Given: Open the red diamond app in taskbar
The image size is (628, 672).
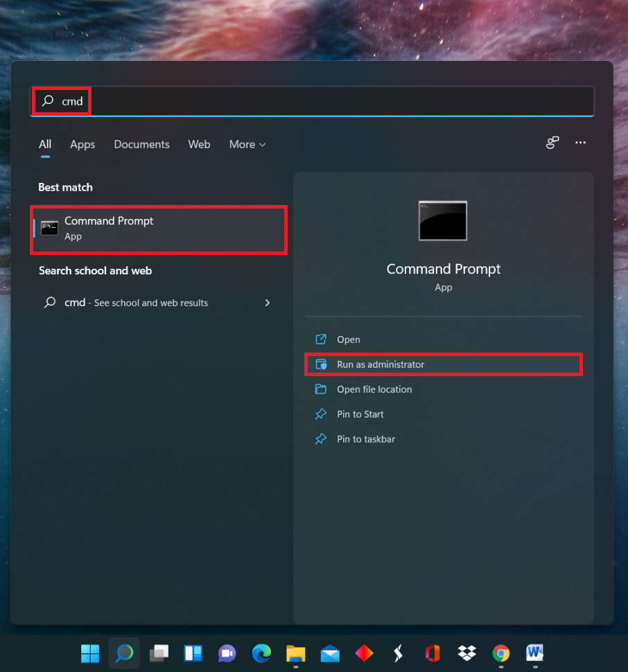Looking at the screenshot, I should (x=365, y=653).
